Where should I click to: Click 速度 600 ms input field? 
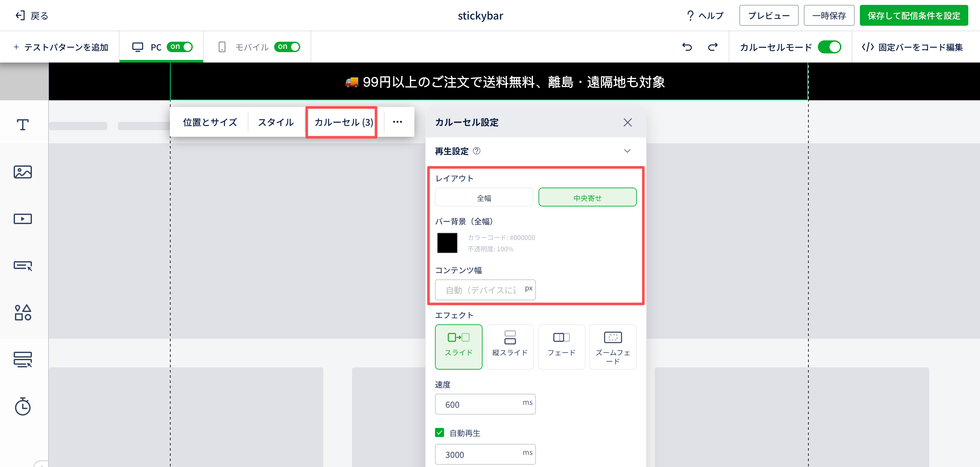point(485,404)
